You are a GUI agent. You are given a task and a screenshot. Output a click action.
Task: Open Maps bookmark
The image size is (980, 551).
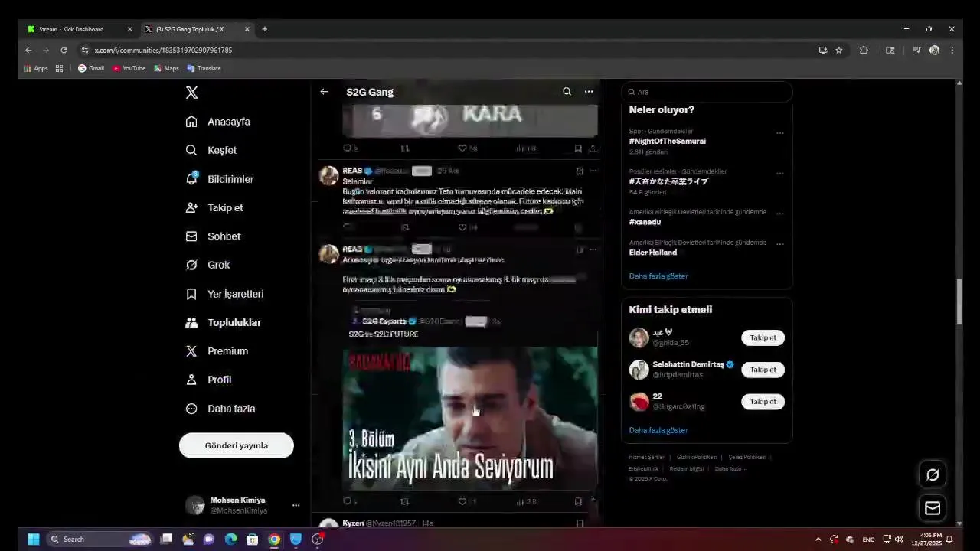point(166,68)
